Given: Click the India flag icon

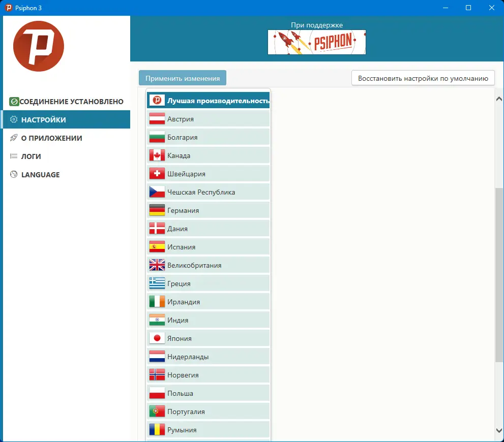Looking at the screenshot, I should (156, 320).
